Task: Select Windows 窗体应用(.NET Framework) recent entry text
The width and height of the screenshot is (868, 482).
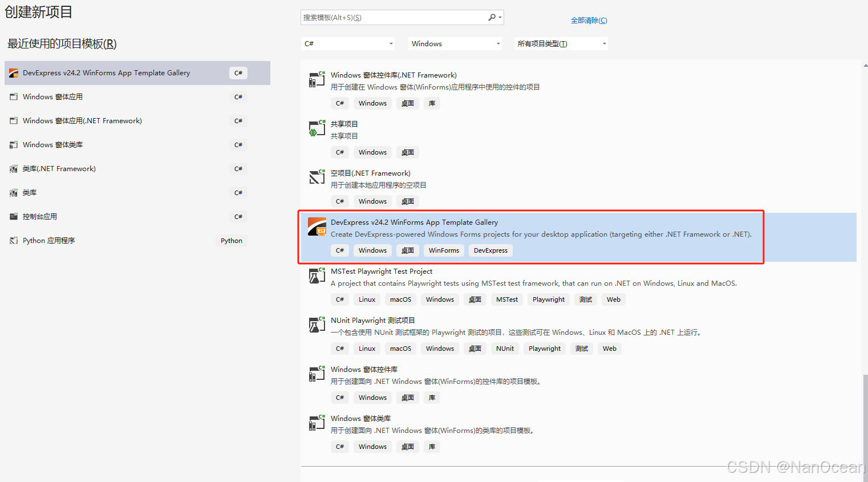Action: coord(82,121)
